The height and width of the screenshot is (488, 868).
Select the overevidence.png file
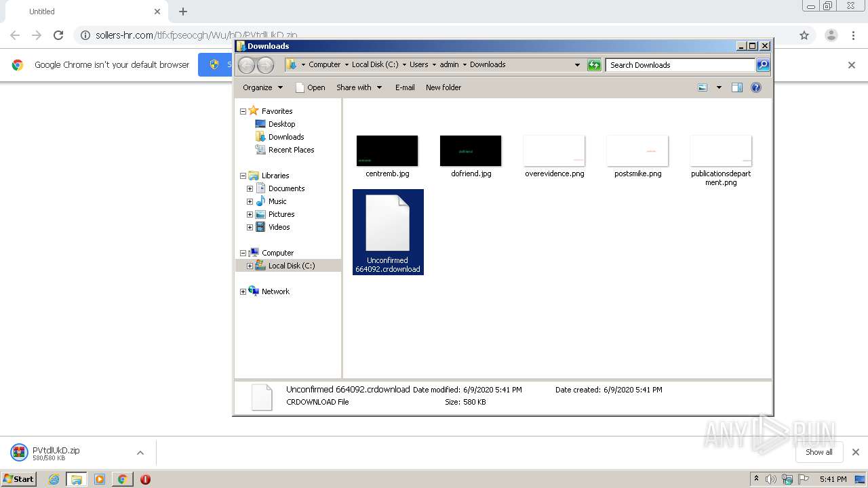(x=554, y=157)
